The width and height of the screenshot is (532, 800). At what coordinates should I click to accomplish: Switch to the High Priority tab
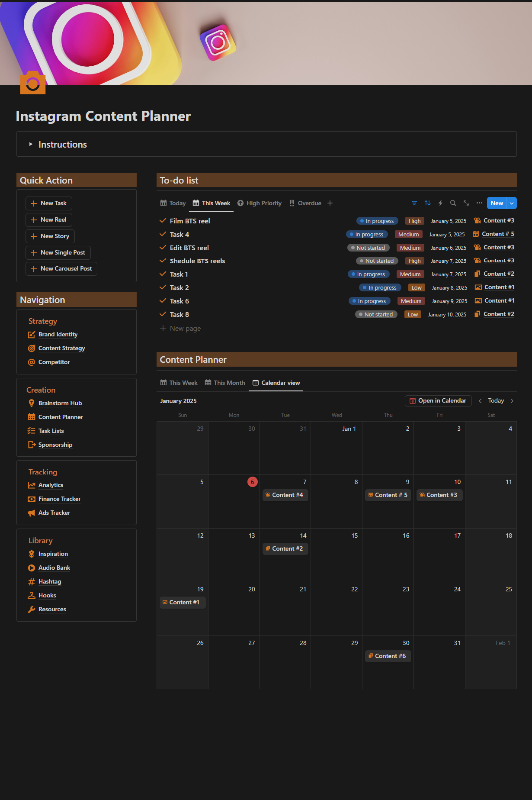click(x=260, y=203)
